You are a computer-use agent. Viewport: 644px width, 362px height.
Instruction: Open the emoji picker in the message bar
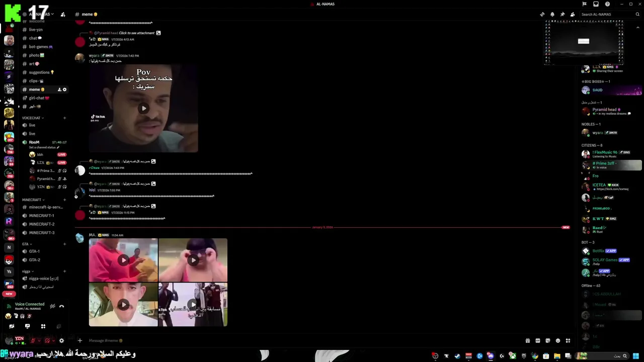click(557, 340)
